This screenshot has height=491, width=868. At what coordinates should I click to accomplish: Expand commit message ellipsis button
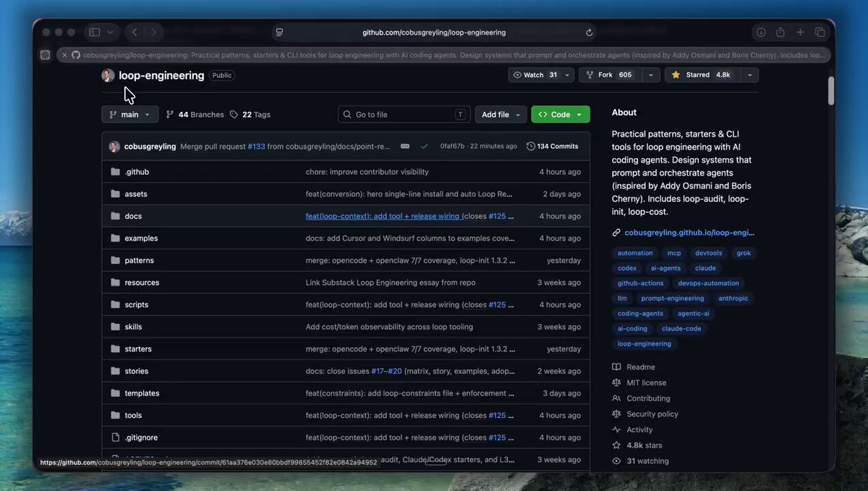pyautogui.click(x=405, y=146)
